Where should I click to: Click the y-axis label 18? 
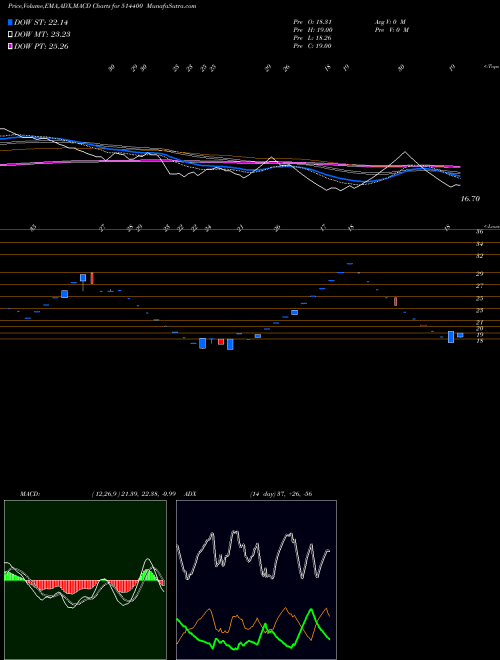point(479,341)
